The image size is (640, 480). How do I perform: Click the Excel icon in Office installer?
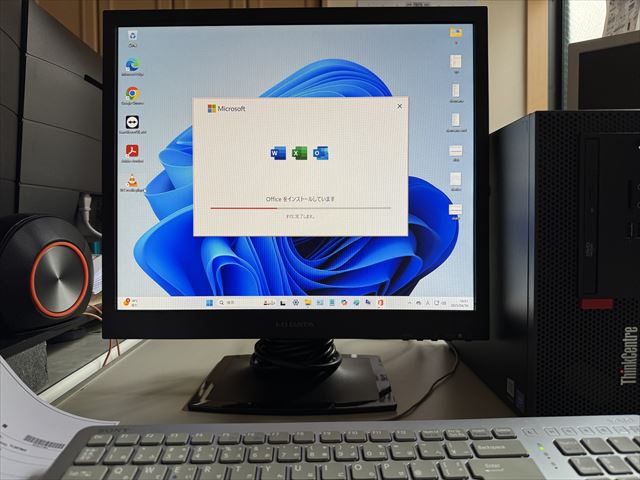pos(298,153)
